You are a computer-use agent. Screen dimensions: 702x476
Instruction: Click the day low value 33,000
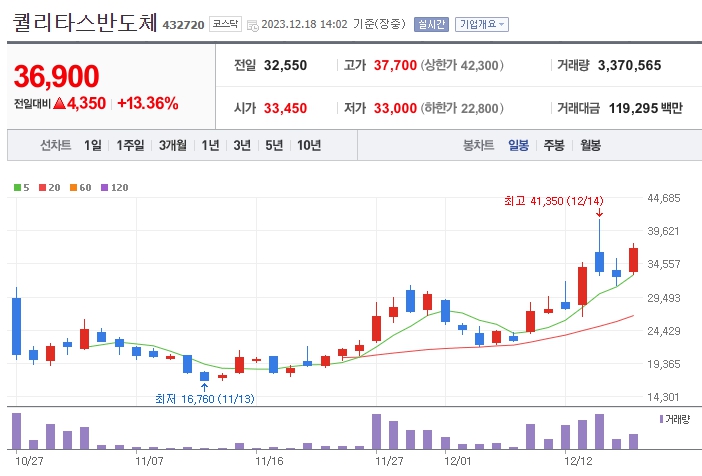pos(395,108)
